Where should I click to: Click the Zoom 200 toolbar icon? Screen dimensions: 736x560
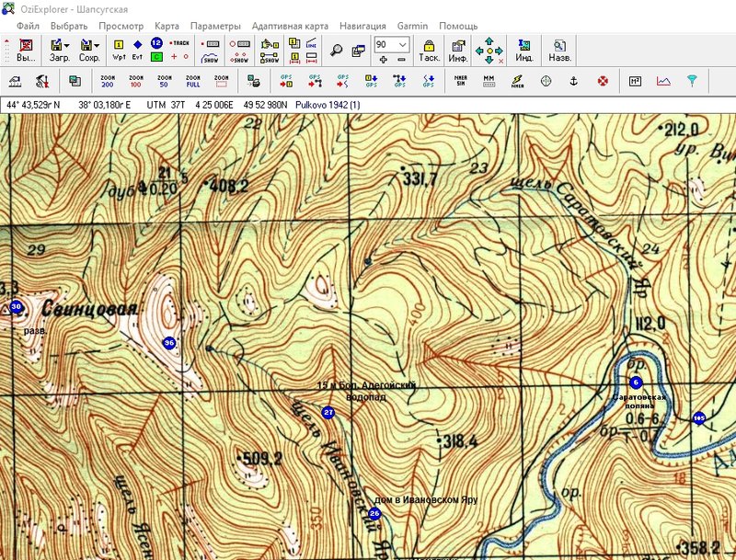[108, 81]
